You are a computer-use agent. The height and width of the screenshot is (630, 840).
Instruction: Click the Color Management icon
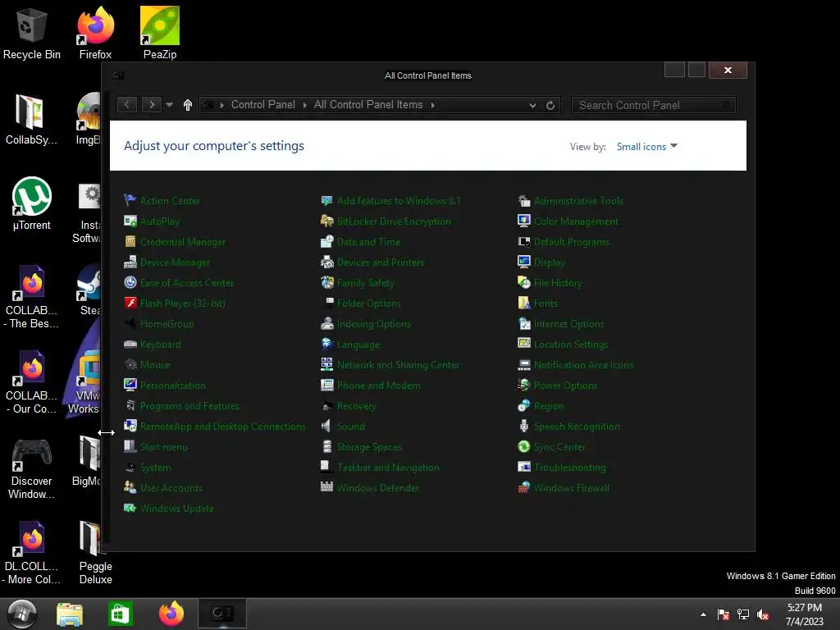524,221
